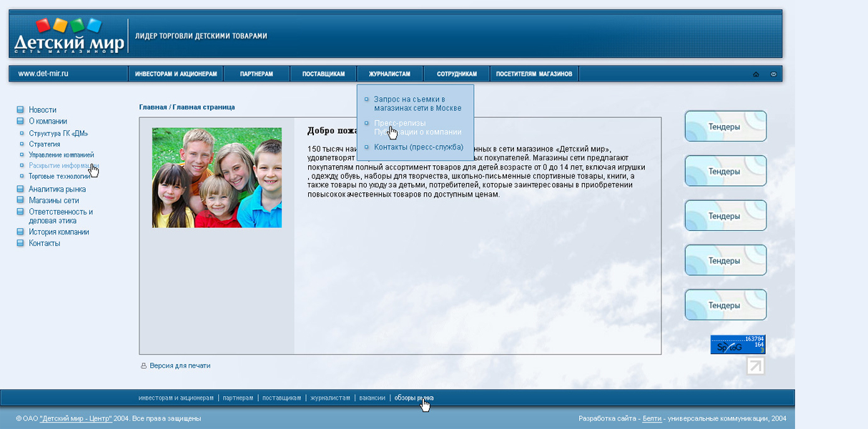
Task: Open Структура ГК «ДМ» page
Action: tap(59, 134)
